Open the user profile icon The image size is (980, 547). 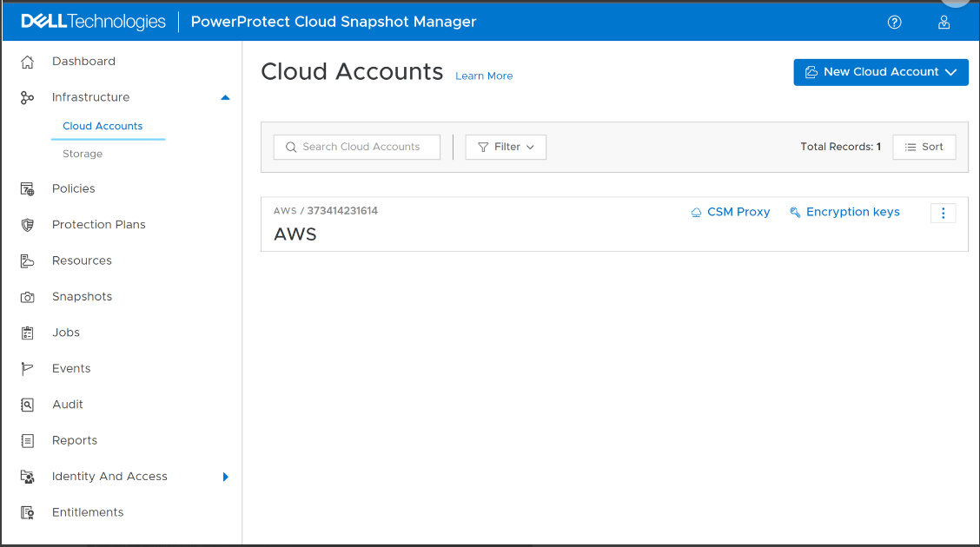point(944,23)
